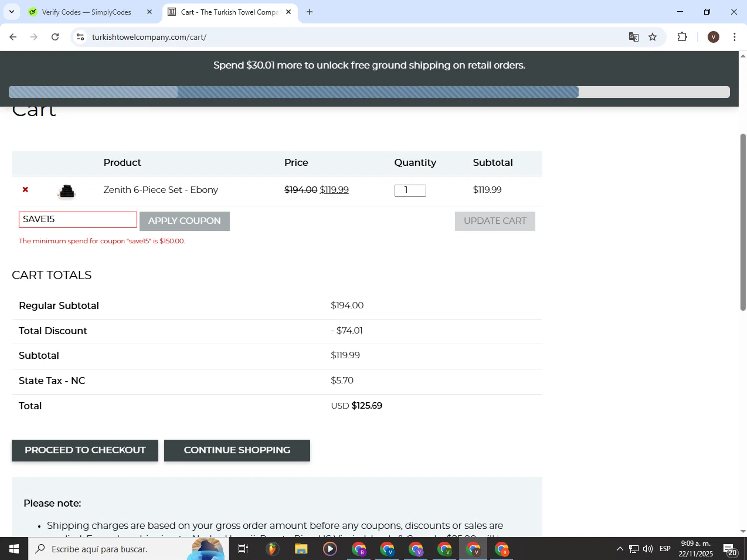Go back with the browser back arrow
This screenshot has width=747, height=560.
click(13, 37)
